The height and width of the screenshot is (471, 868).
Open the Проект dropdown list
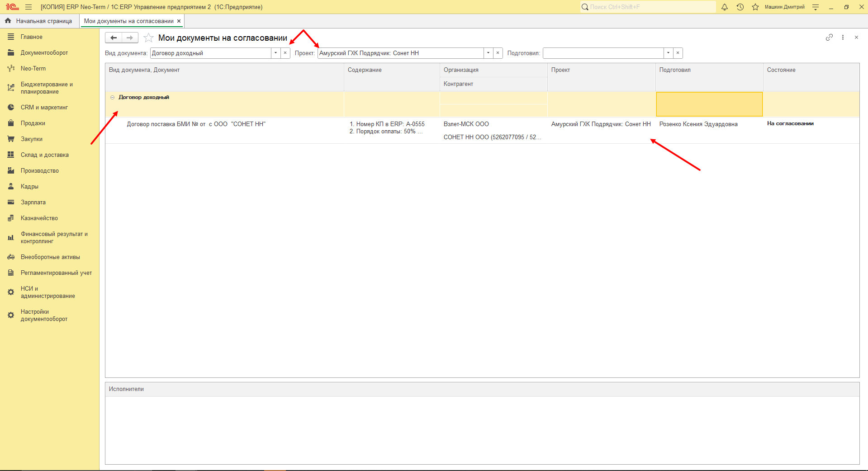click(x=488, y=53)
